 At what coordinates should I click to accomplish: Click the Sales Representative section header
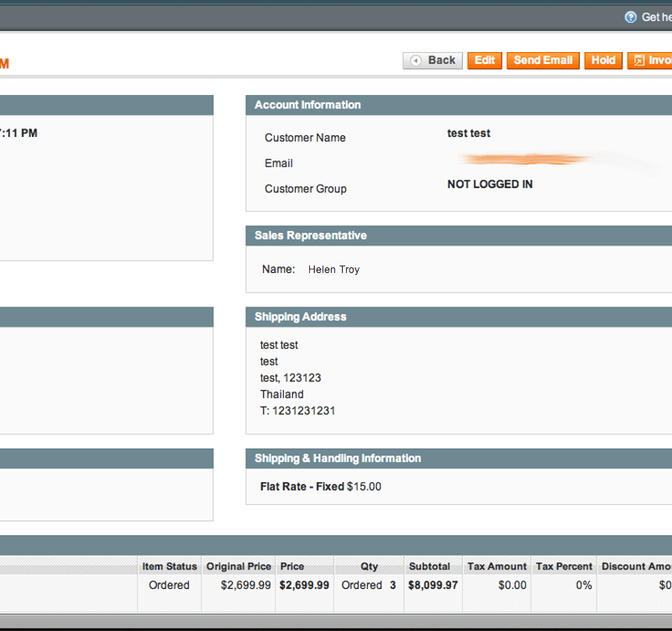[311, 236]
